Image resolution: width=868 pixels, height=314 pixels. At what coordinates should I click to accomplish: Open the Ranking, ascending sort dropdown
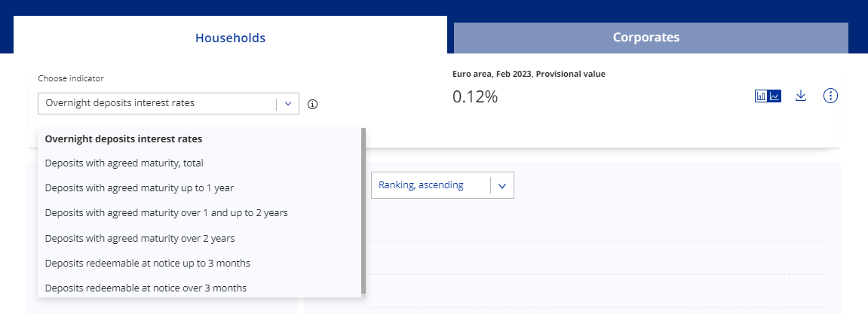click(431, 185)
